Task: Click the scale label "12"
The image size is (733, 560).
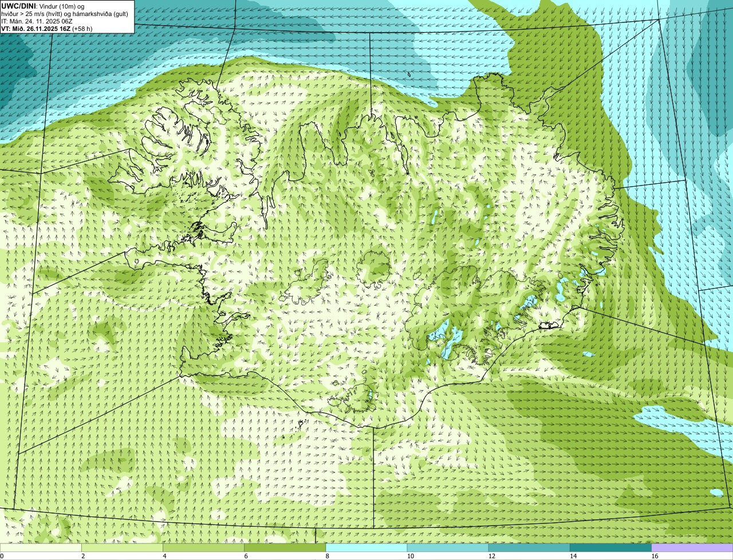Action: [x=492, y=556]
